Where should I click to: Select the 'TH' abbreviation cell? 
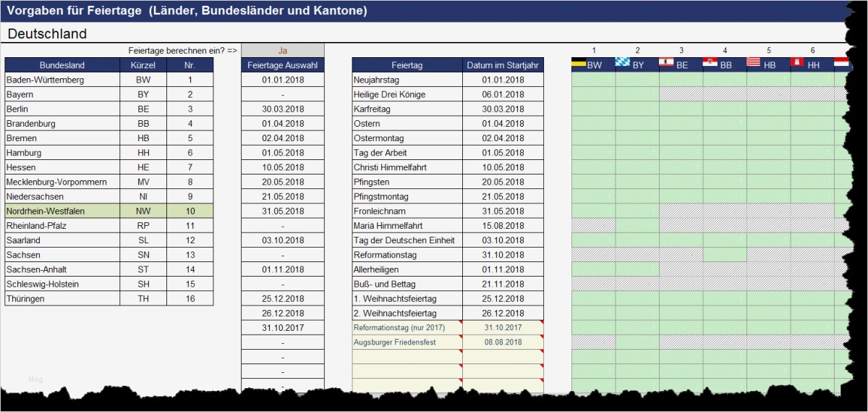[x=143, y=298]
